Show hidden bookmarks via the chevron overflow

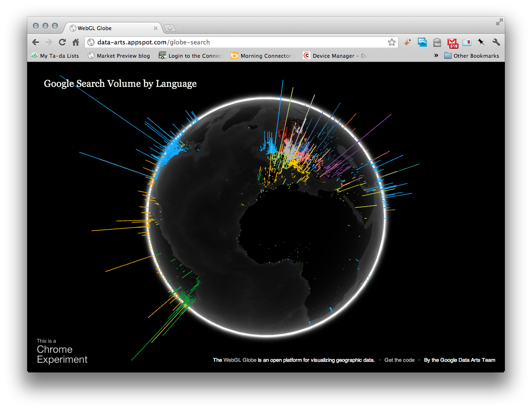[436, 55]
